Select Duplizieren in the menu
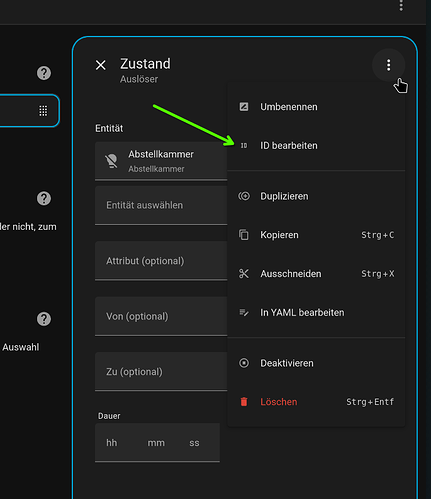Screen dimensions: 431x499 coord(316,196)
